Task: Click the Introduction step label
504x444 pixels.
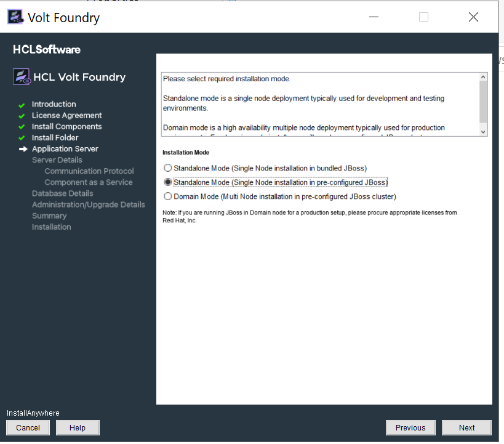Action: [x=54, y=104]
